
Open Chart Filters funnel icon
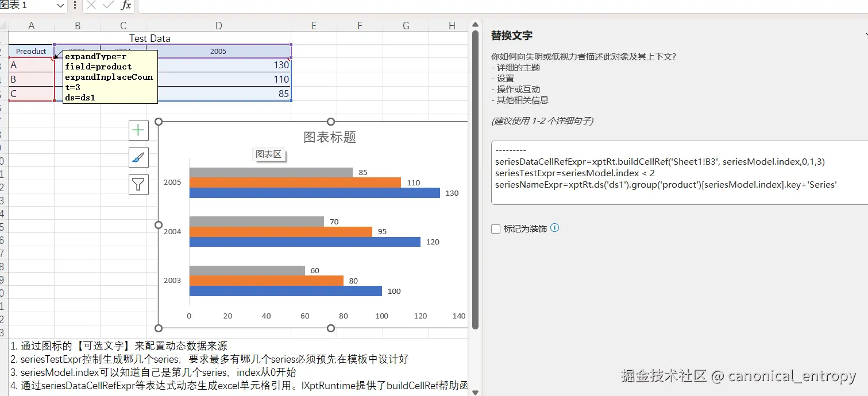138,184
